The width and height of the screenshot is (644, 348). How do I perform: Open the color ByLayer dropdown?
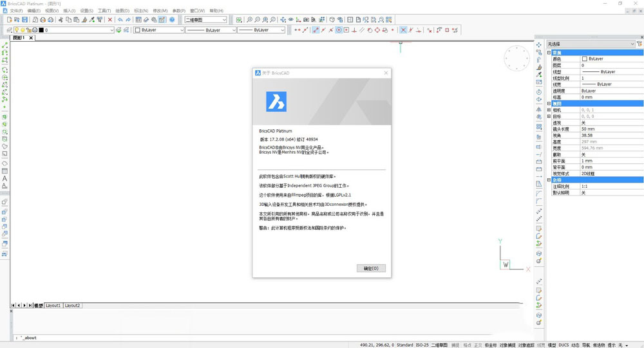click(x=159, y=30)
